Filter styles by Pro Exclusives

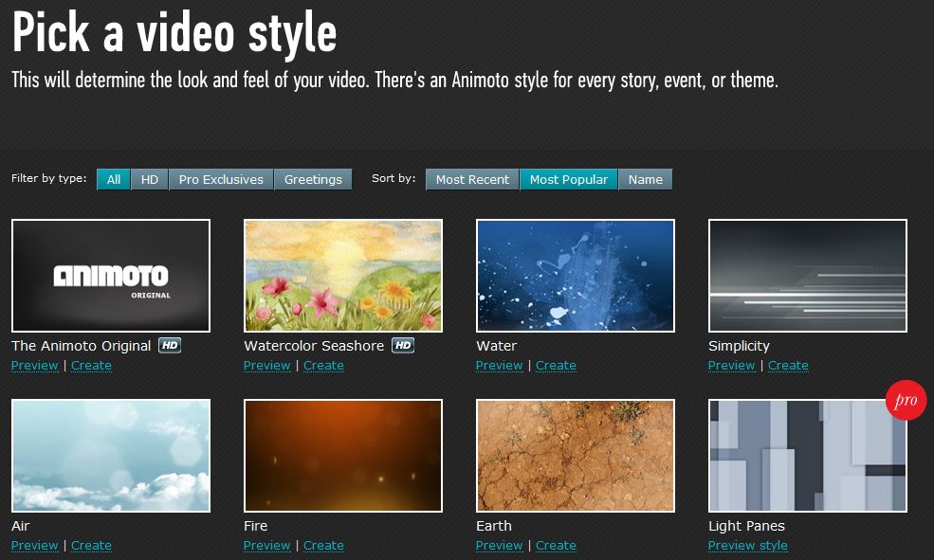(221, 179)
